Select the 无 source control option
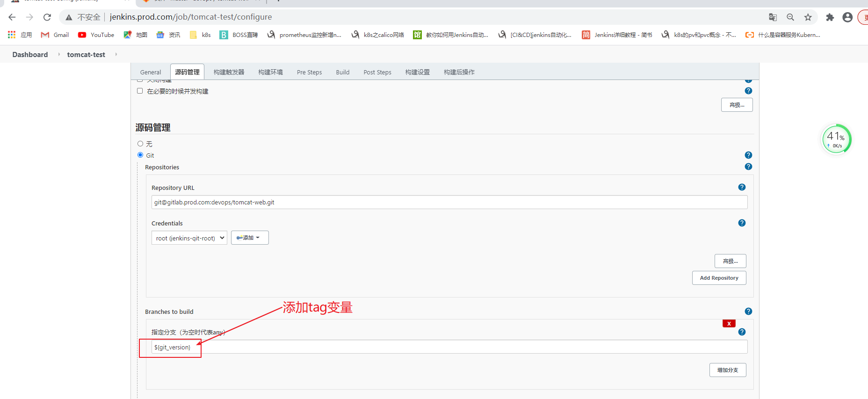This screenshot has width=868, height=399. 140,144
